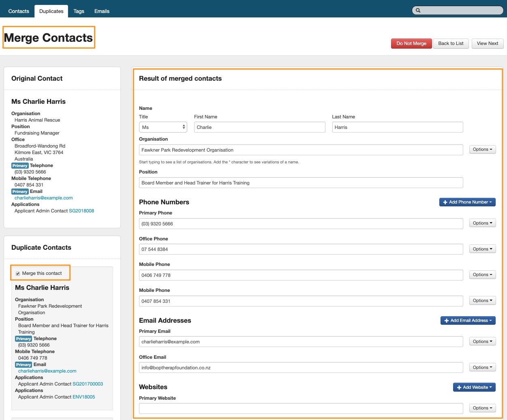Click the Back to List button
This screenshot has width=507, height=420.
(451, 44)
